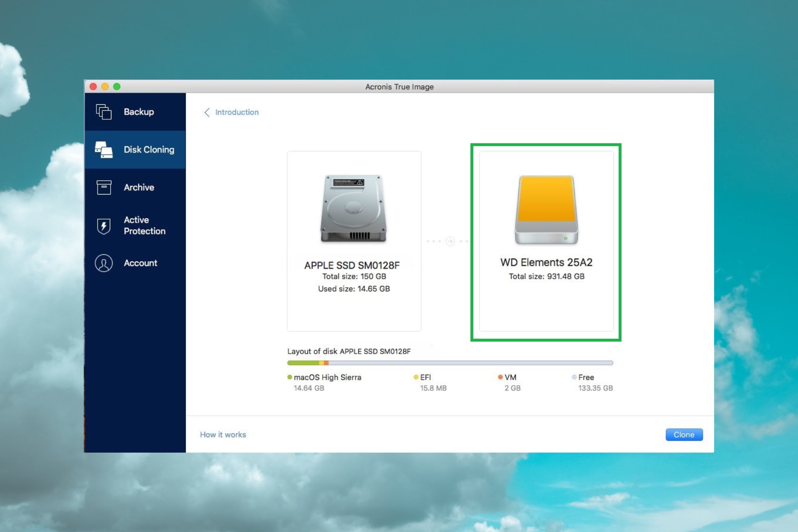Switch to the Archive section
Viewport: 798px width, 532px height.
click(x=135, y=187)
